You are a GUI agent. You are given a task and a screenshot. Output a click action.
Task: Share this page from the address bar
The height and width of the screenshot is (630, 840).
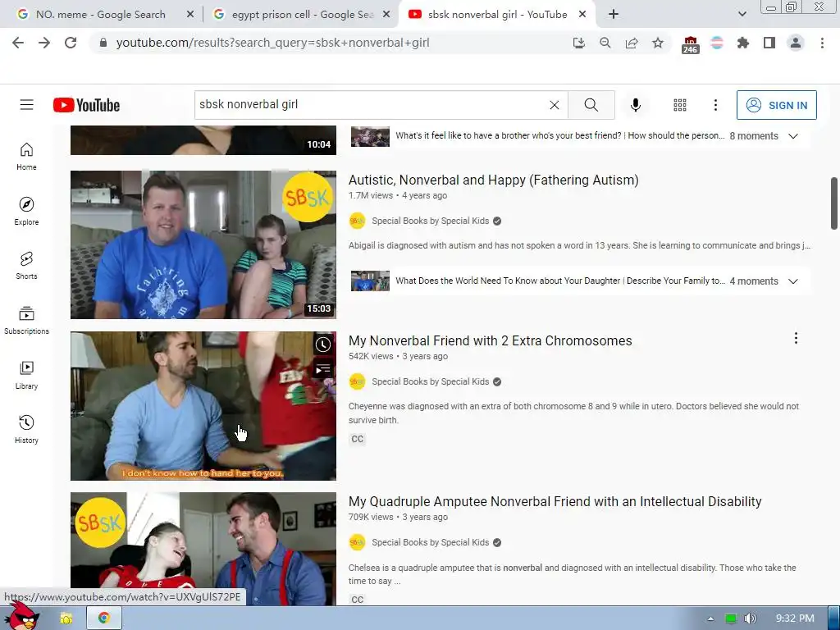pyautogui.click(x=632, y=43)
